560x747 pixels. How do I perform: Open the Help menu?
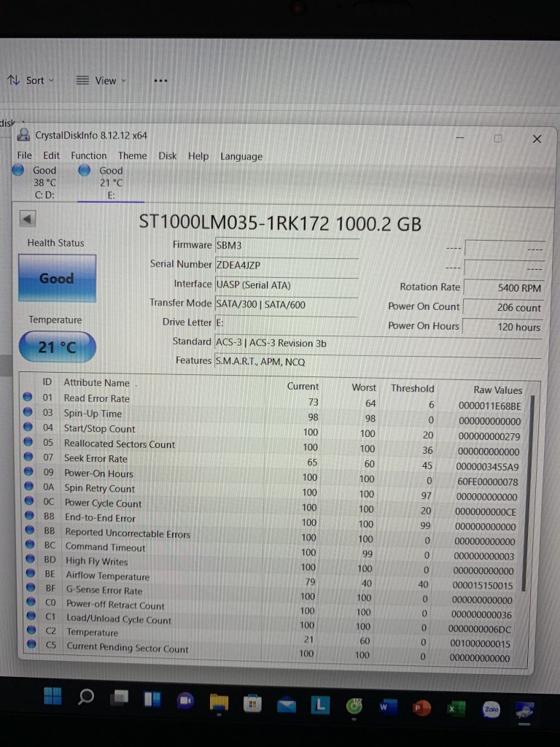pos(198,156)
